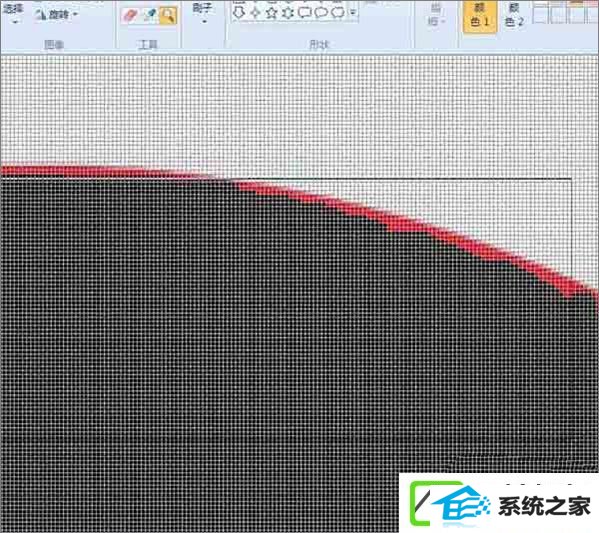
Task: Pick the Color picker eyedropper tool
Action: tap(149, 16)
